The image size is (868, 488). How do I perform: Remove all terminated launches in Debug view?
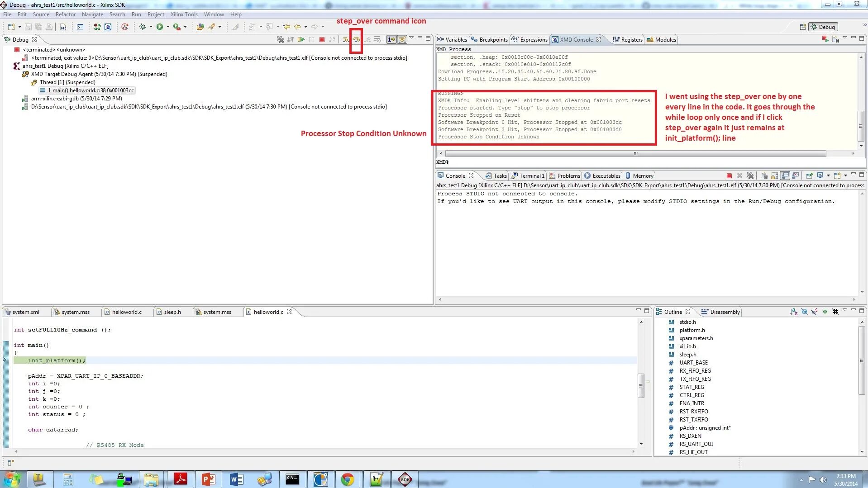(280, 40)
